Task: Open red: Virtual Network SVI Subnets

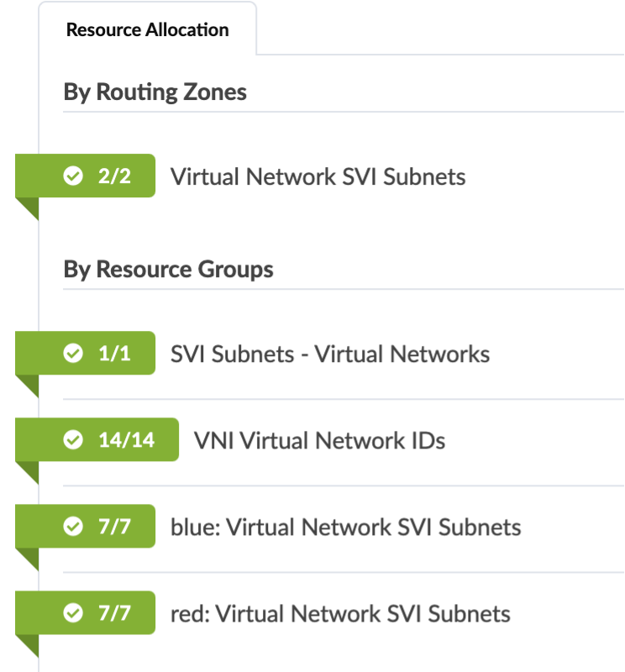Action: (340, 614)
